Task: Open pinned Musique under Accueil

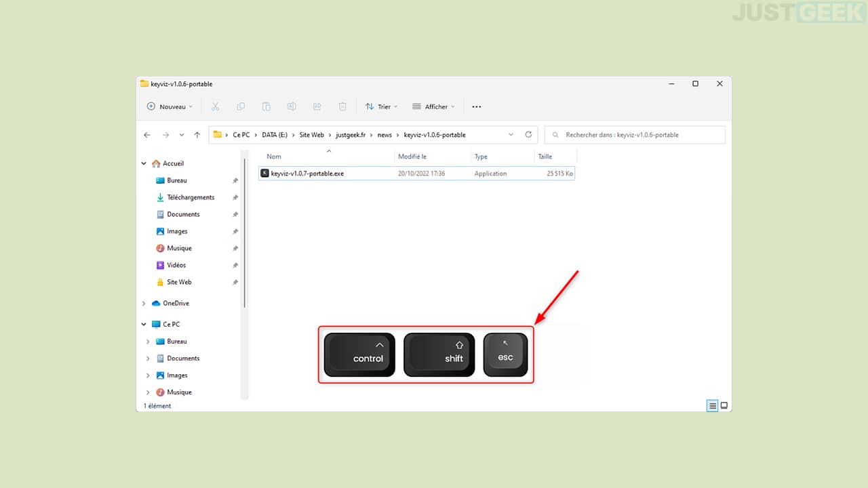Action: point(179,248)
